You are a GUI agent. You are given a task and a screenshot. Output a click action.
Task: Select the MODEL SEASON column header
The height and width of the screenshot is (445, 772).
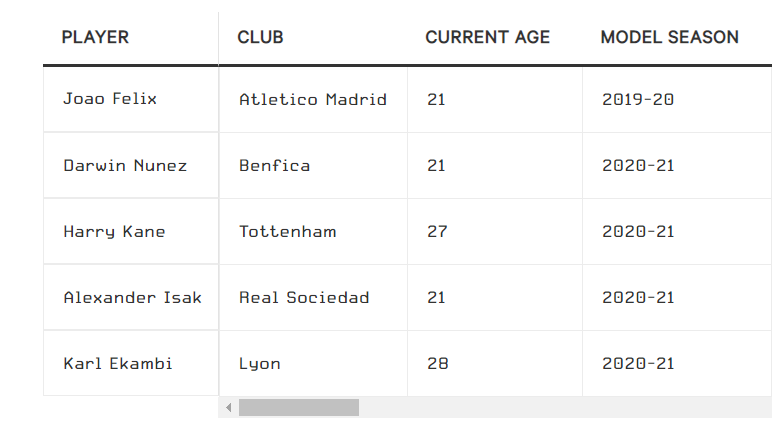coord(670,38)
